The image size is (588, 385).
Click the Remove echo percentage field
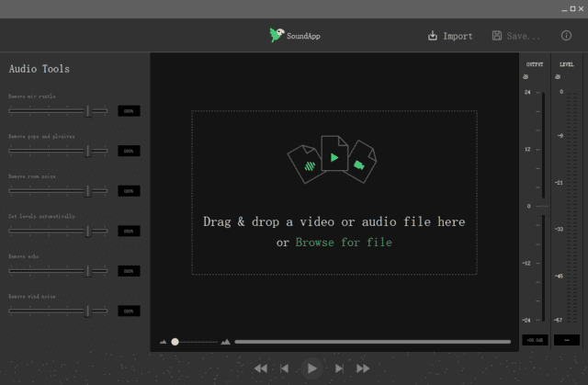tap(129, 271)
